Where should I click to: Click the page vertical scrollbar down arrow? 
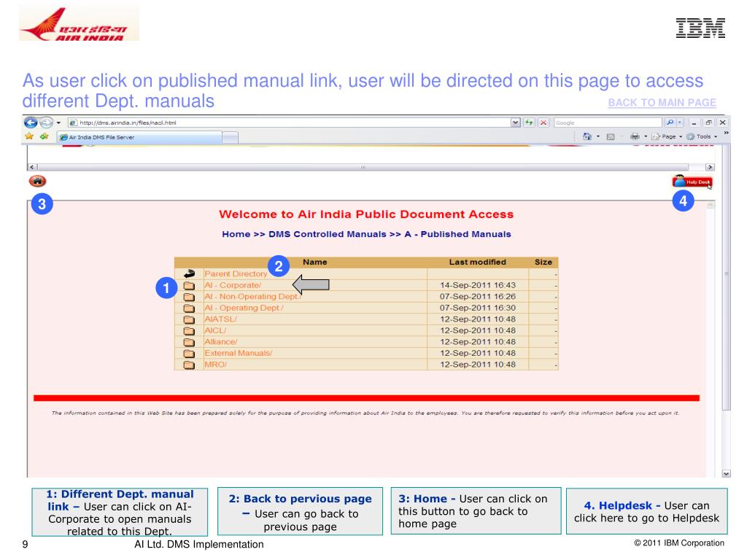point(726,474)
